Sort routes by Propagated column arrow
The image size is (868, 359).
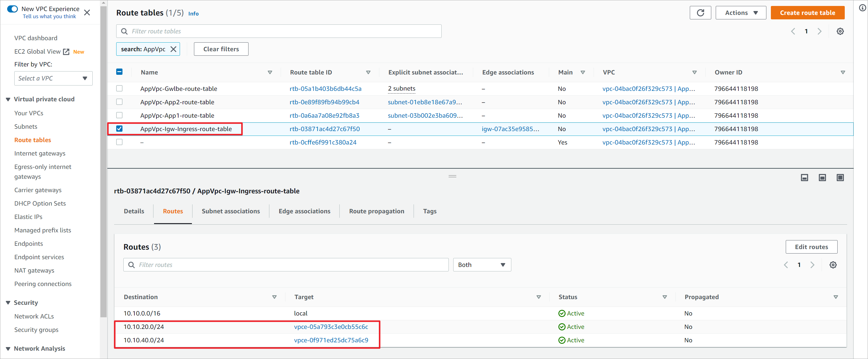click(x=836, y=297)
